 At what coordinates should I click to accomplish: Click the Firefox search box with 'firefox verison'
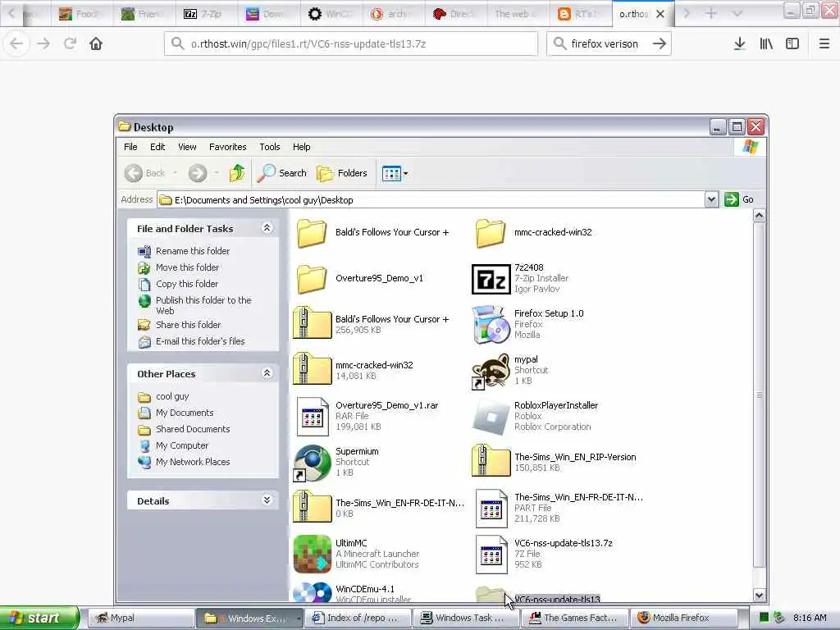coord(609,43)
